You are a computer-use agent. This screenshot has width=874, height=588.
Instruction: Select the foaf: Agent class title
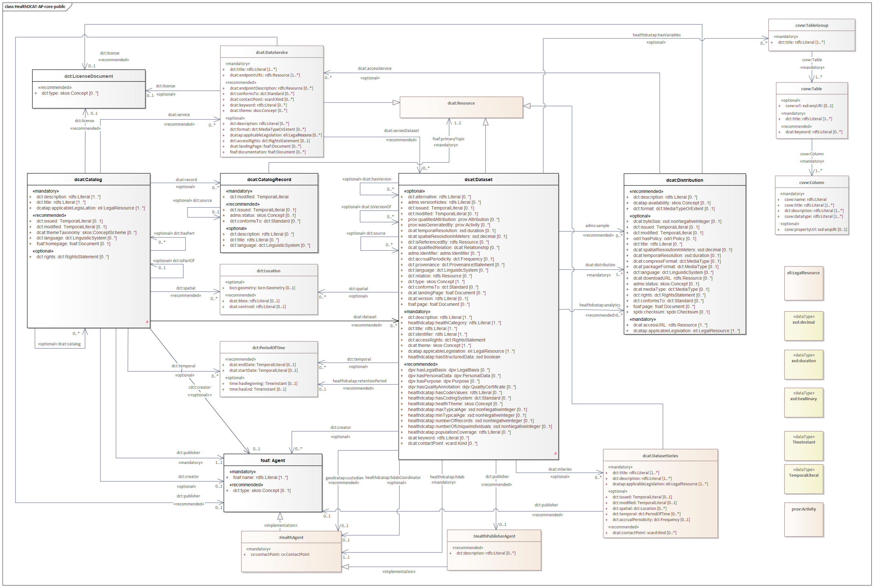point(273,460)
